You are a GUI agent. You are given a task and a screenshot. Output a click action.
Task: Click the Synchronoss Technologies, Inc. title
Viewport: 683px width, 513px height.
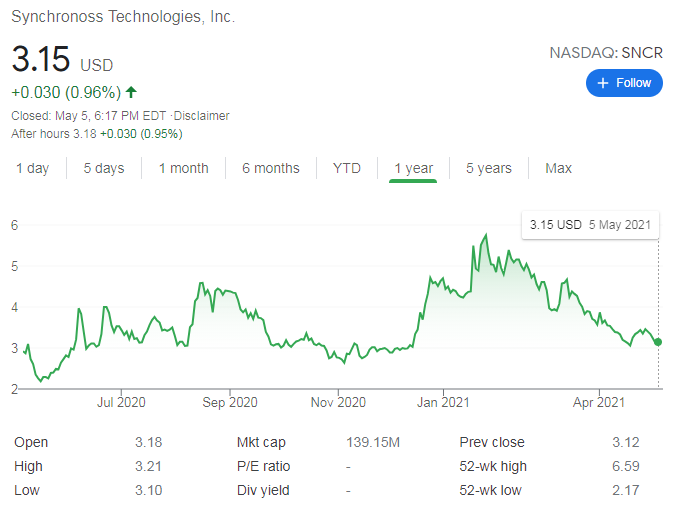coord(123,17)
